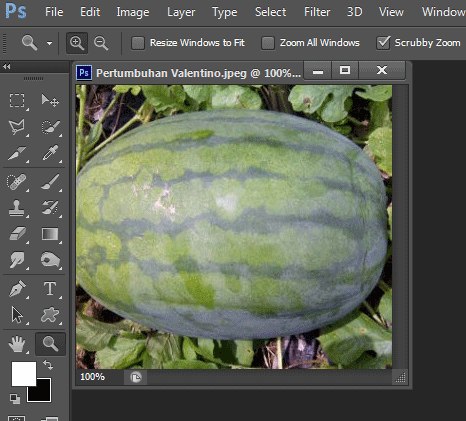Select the Rectangular Marquee tool
The width and height of the screenshot is (466, 421).
tap(17, 100)
